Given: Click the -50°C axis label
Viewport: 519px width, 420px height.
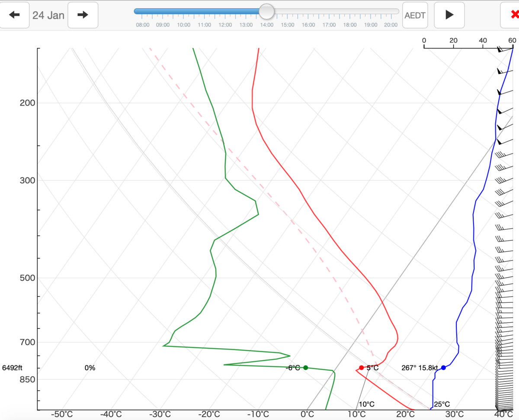Looking at the screenshot, I should coord(62,414).
